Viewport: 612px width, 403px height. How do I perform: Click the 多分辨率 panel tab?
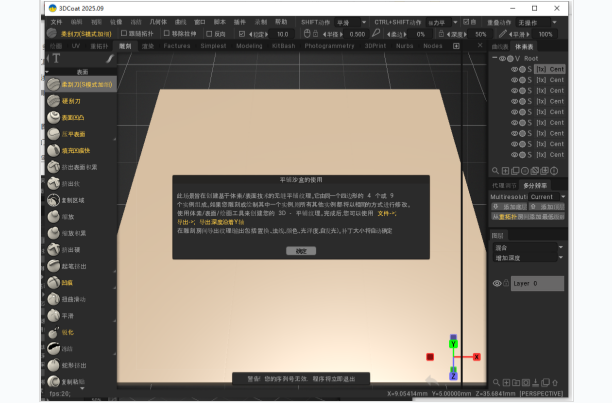(534, 185)
